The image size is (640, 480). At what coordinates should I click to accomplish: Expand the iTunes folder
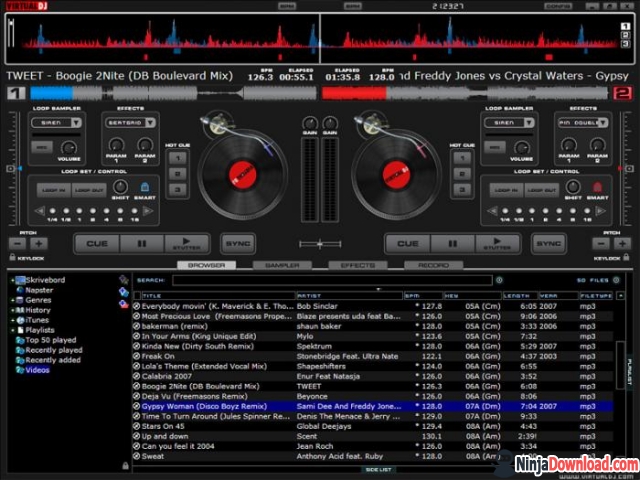[13, 320]
